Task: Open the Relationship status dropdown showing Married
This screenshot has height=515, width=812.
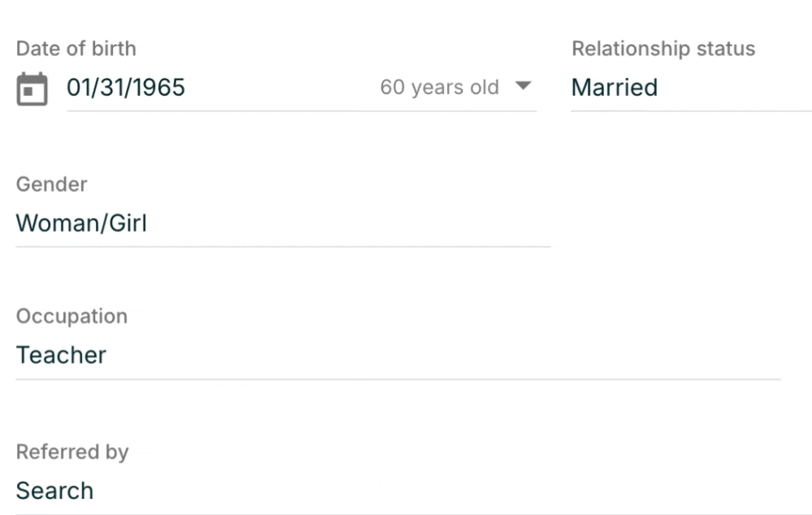Action: 690,88
